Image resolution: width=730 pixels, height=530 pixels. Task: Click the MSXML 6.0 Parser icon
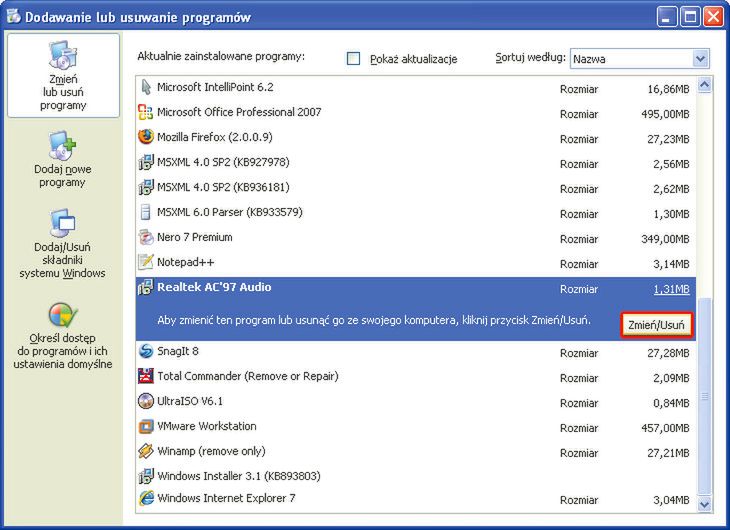(x=146, y=212)
